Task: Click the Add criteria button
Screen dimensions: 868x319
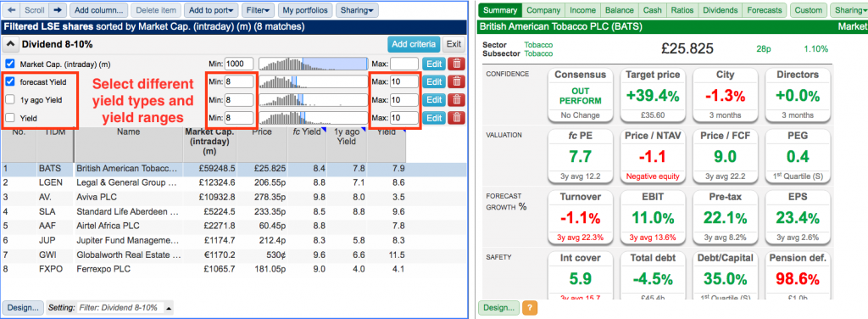Action: pyautogui.click(x=414, y=44)
